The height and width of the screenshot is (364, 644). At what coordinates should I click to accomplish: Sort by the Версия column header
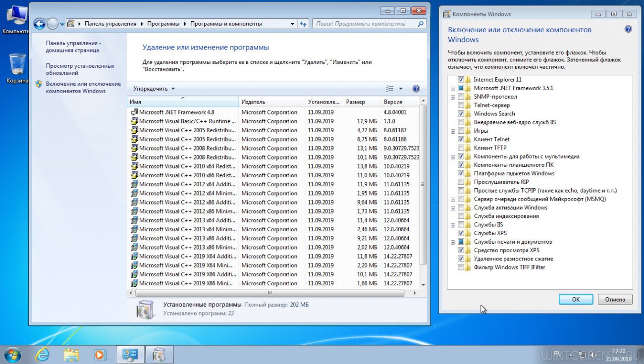400,102
